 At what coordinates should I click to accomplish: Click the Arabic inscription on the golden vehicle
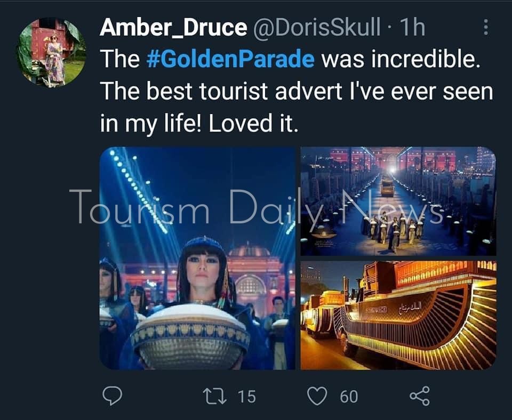(410, 306)
